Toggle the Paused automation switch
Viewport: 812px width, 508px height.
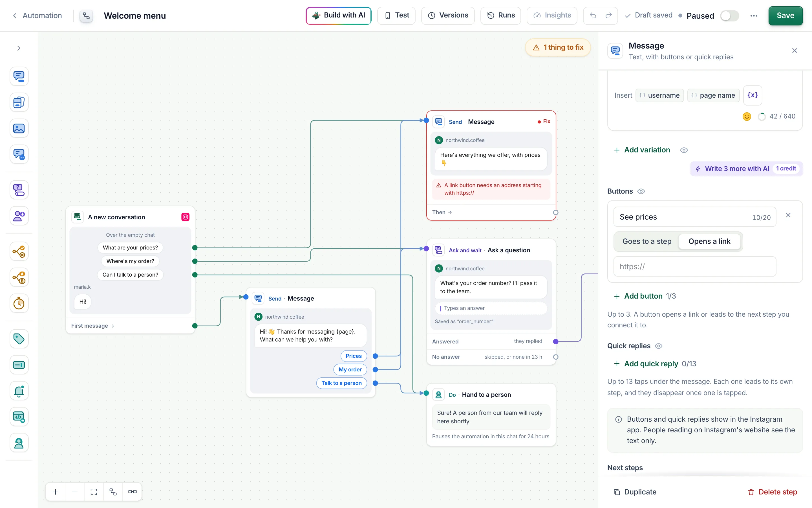729,16
